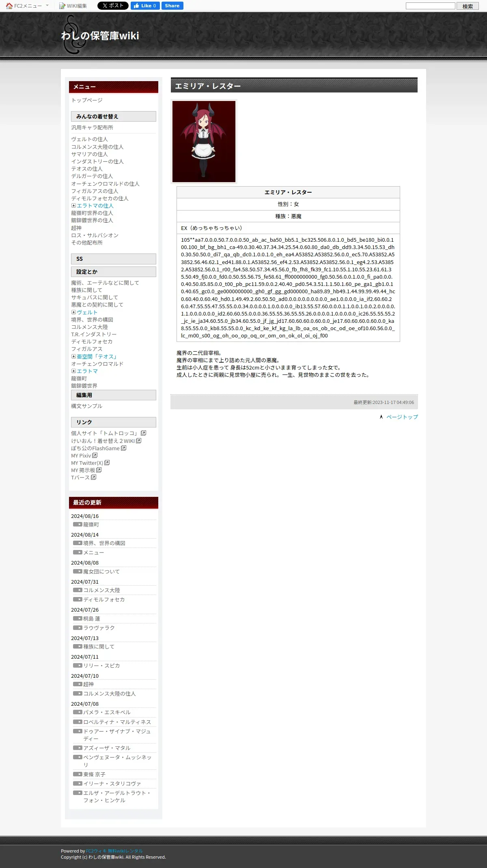Open エルザ・アーデルトラウト・フォン・ヒンケル link
The image size is (487, 868).
[x=117, y=797]
